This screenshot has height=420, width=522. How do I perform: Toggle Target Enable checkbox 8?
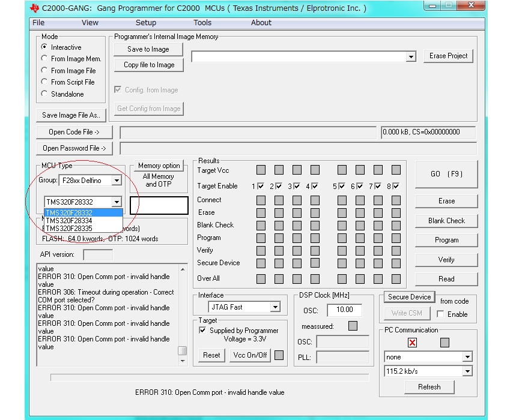click(396, 186)
